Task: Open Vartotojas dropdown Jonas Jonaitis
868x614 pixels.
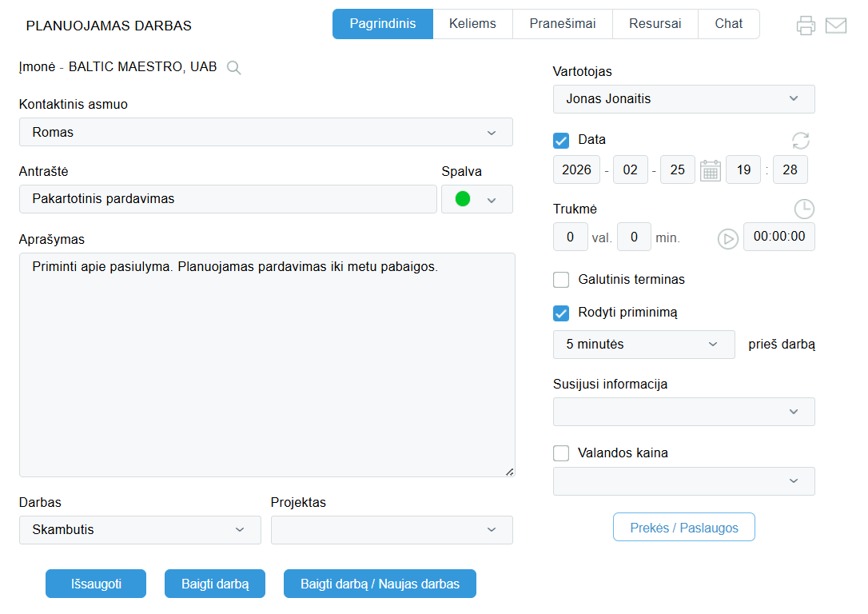Action: click(683, 99)
